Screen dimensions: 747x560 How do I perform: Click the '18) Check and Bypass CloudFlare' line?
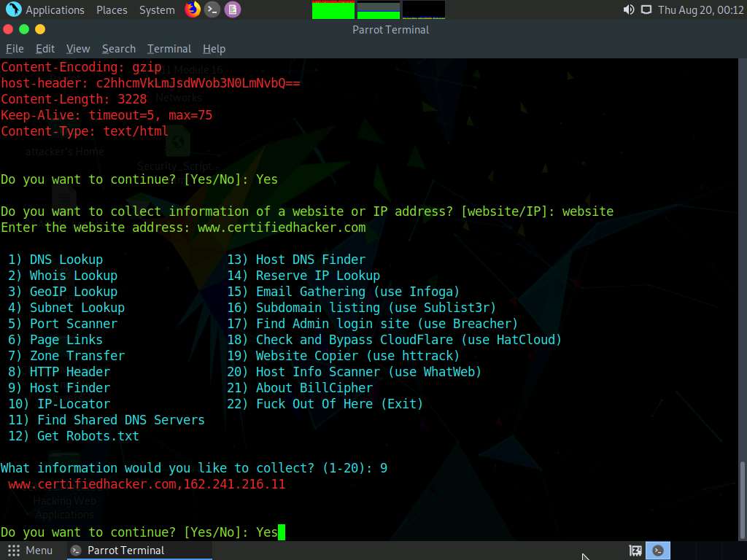coord(395,340)
